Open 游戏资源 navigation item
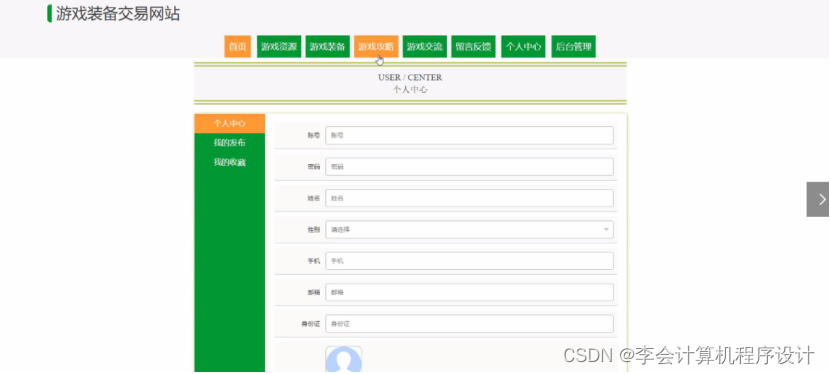Screen dimensions: 830x374 [x=279, y=47]
